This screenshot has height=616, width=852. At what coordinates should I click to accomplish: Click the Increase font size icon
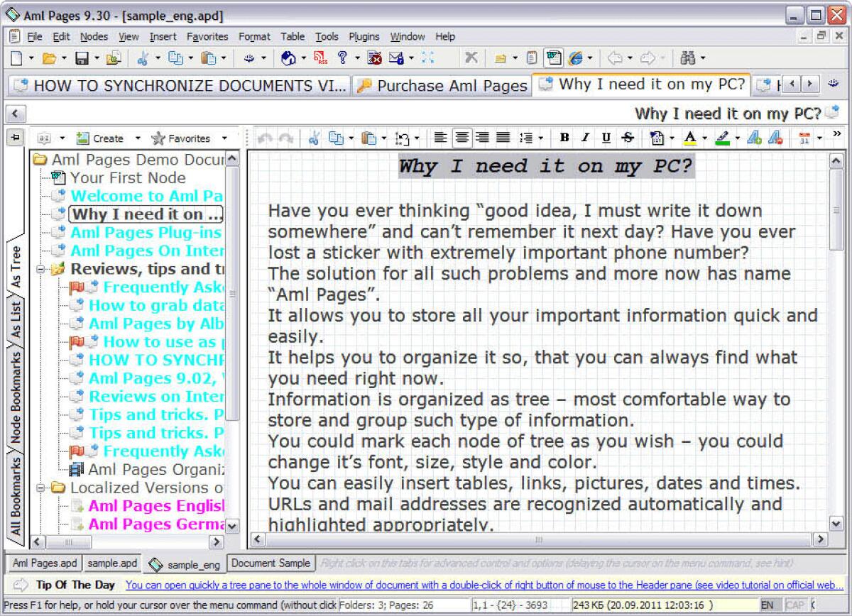click(x=754, y=138)
